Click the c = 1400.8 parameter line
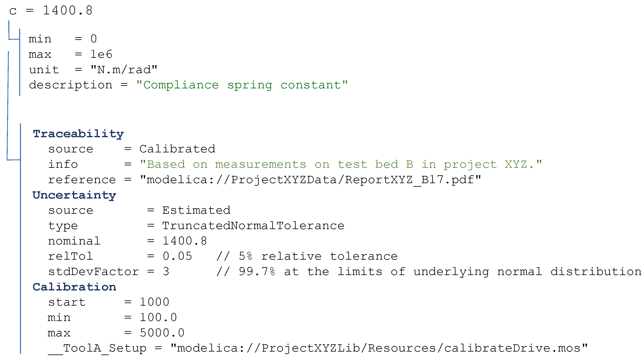The width and height of the screenshot is (644, 363). pos(51,11)
